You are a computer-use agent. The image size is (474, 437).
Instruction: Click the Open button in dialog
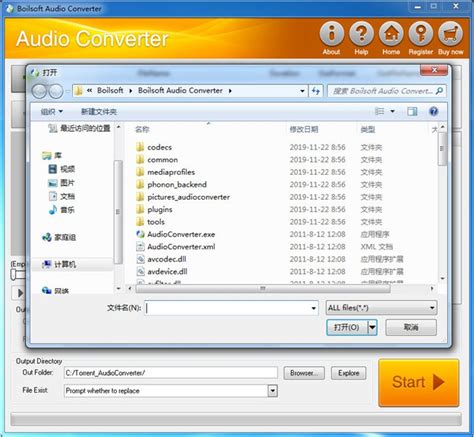coord(347,327)
